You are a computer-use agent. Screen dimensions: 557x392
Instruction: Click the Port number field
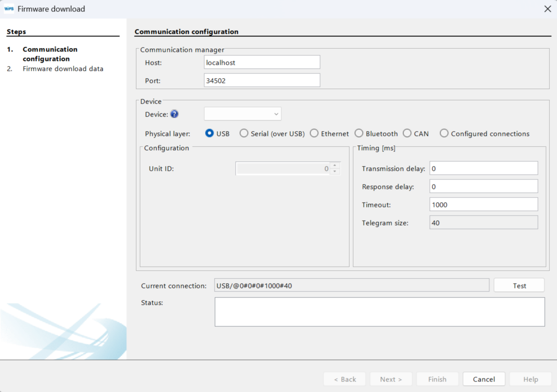pos(262,80)
